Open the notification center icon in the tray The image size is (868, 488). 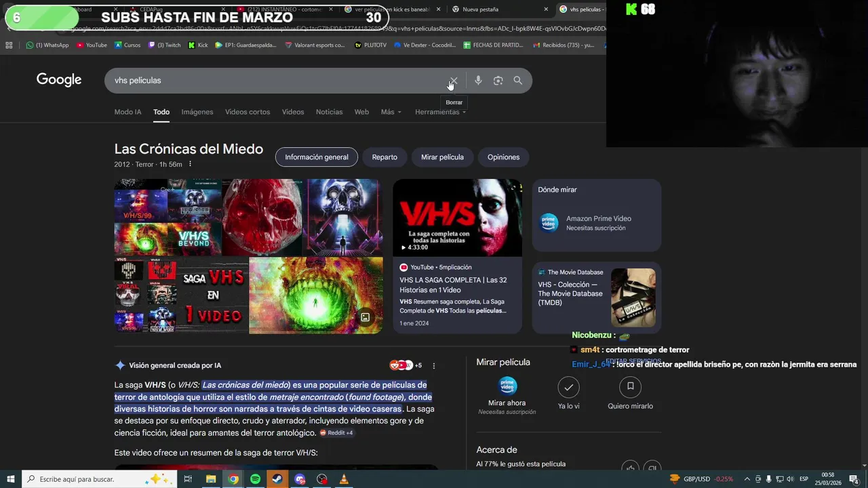[854, 479]
